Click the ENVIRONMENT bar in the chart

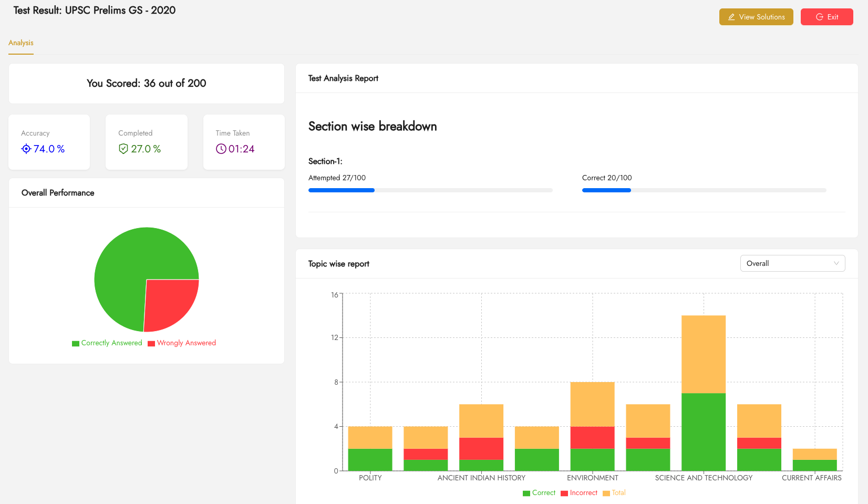point(592,426)
